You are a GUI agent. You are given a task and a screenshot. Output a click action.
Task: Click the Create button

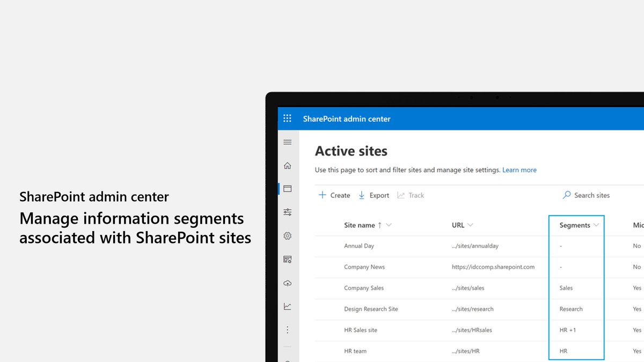pyautogui.click(x=334, y=195)
